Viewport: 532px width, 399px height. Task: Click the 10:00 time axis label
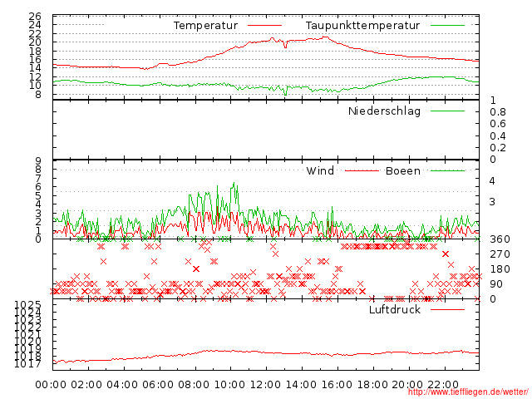229,385
